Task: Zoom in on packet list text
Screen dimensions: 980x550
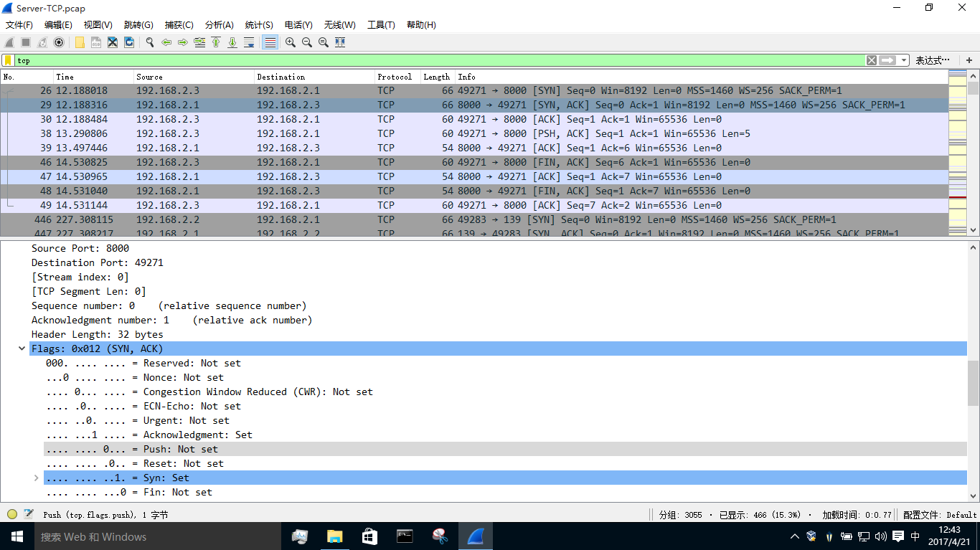Action: (x=291, y=42)
